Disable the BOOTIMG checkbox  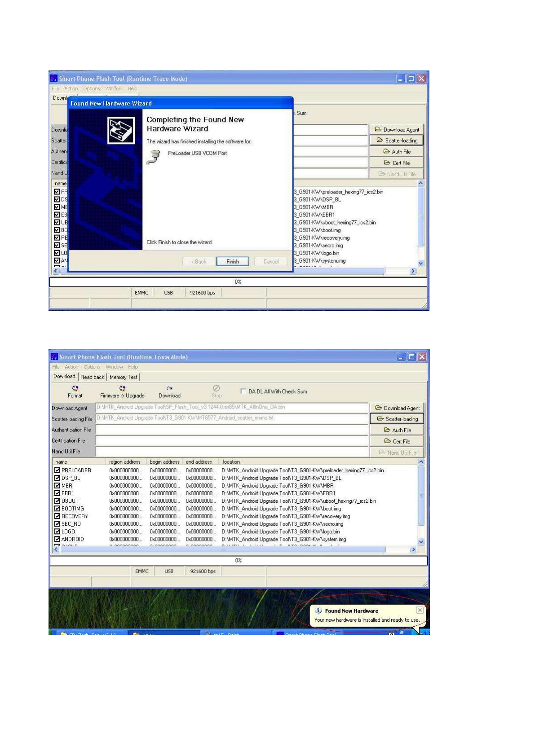pos(57,508)
